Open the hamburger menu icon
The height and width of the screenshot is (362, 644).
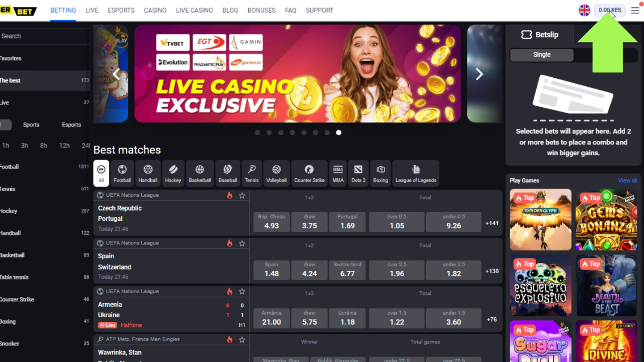[x=635, y=10]
